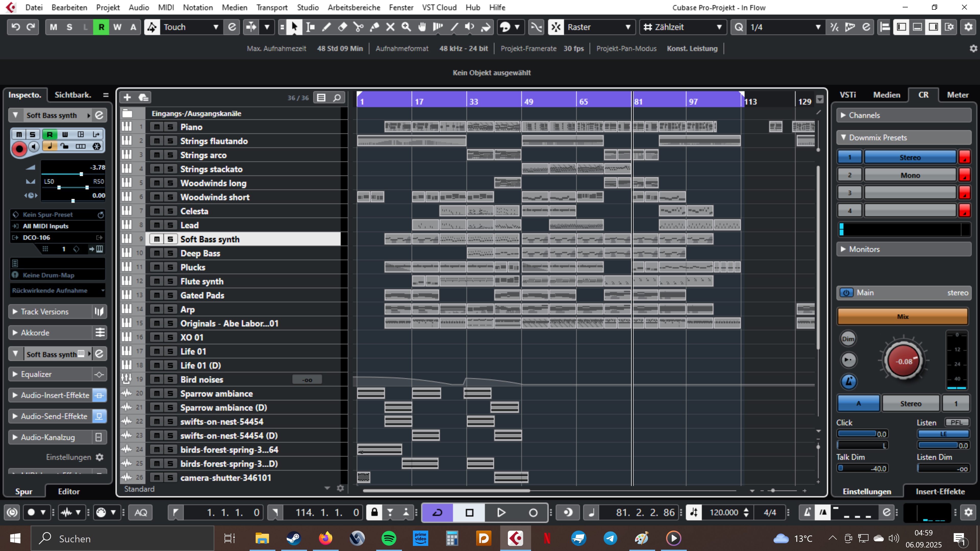Screen dimensions: 980x551
Task: Switch to the VSTi tab
Action: (848, 95)
